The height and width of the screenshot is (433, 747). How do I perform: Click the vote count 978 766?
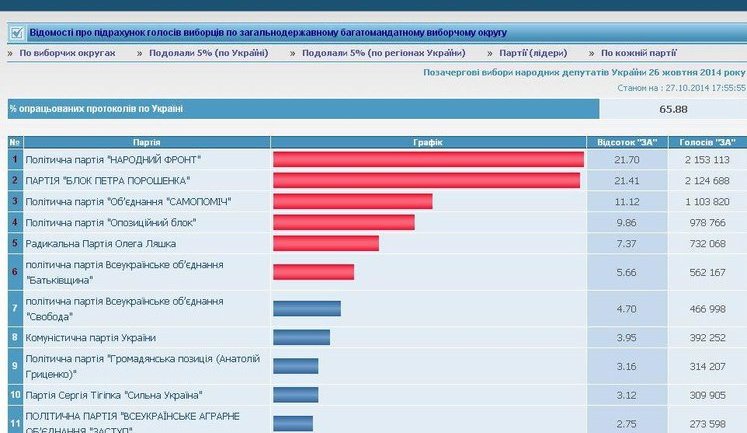point(707,223)
